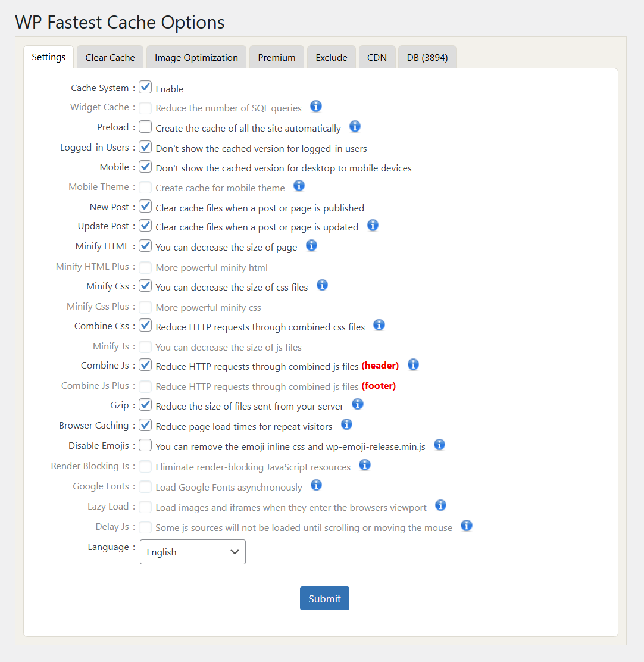644x662 pixels.
Task: Click info icon next to Widget Cache
Action: pos(316,106)
